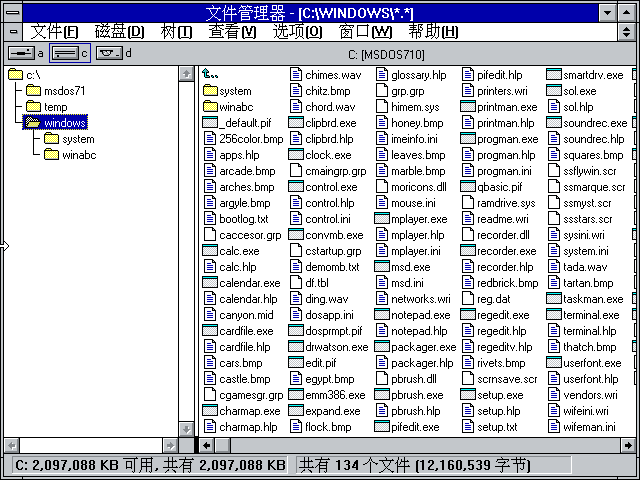Open the 窗口(W) menu
This screenshot has width=640, height=480.
coord(365,31)
